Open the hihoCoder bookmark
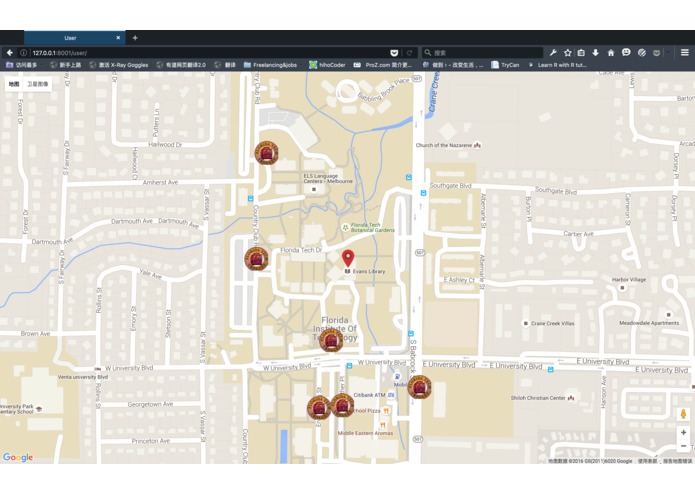Image resolution: width=695 pixels, height=494 pixels. [x=327, y=65]
